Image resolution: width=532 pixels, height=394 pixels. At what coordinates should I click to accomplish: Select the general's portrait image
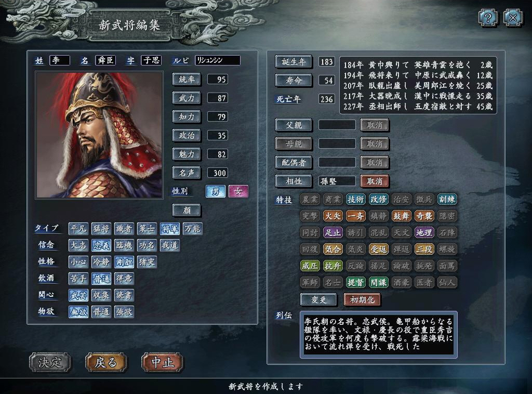99,135
